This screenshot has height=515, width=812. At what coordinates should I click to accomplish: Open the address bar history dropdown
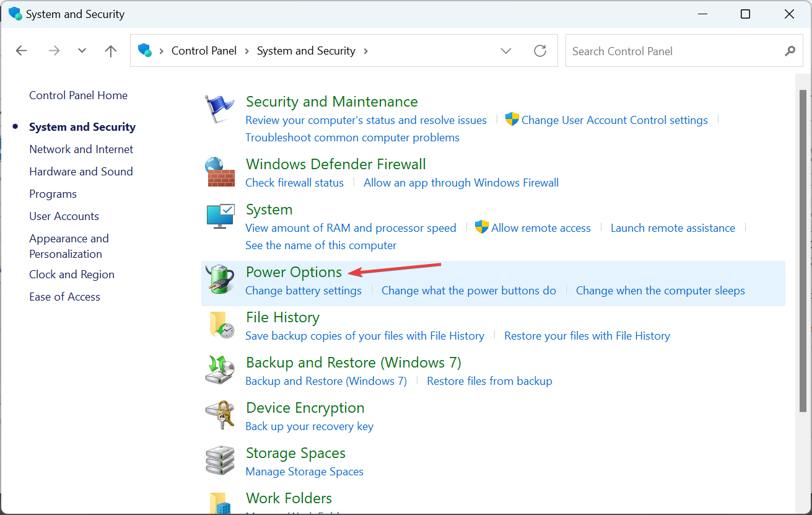[x=506, y=51]
